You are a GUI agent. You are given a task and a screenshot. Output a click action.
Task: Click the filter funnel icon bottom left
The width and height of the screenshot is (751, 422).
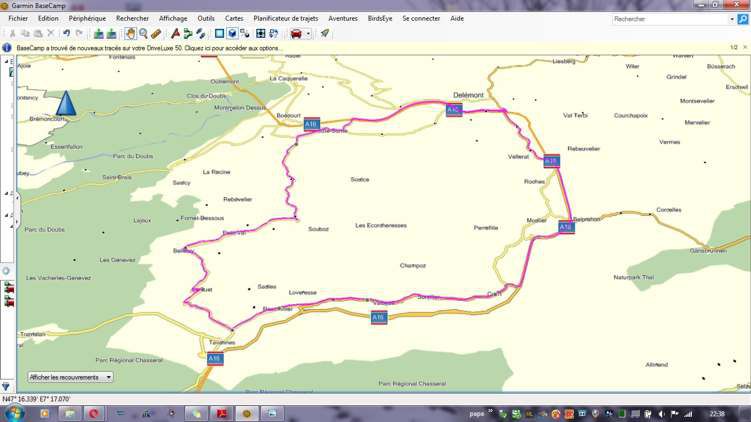click(x=6, y=386)
